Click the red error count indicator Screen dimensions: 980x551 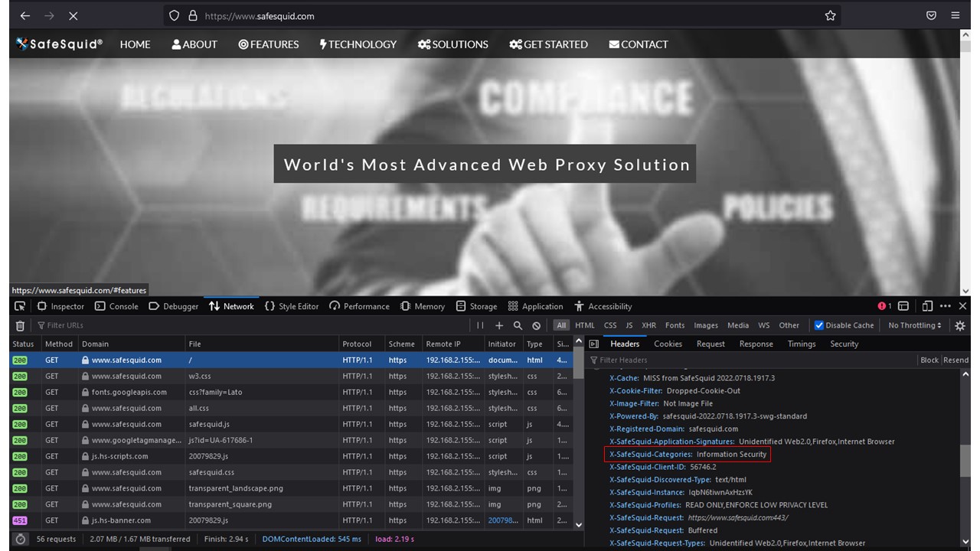[884, 306]
